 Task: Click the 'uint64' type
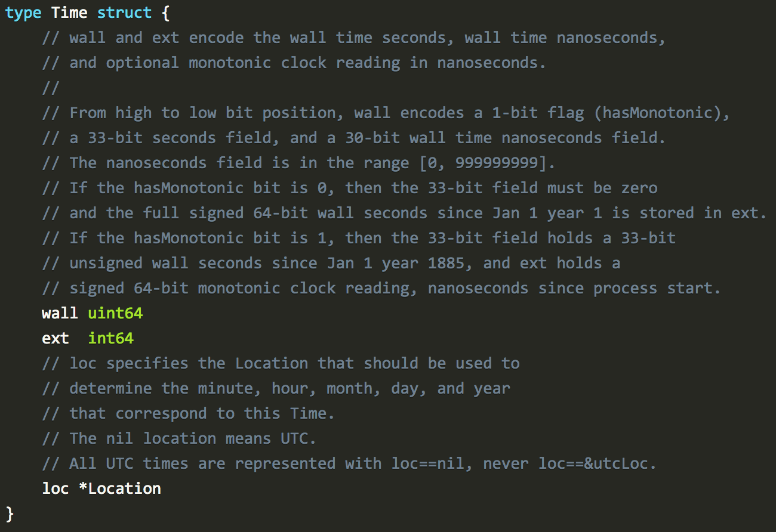point(115,313)
